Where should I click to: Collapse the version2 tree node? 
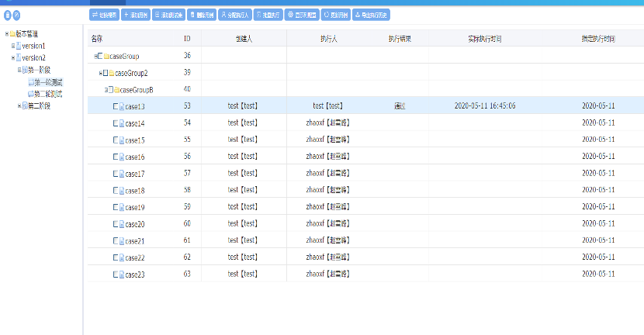click(13, 58)
